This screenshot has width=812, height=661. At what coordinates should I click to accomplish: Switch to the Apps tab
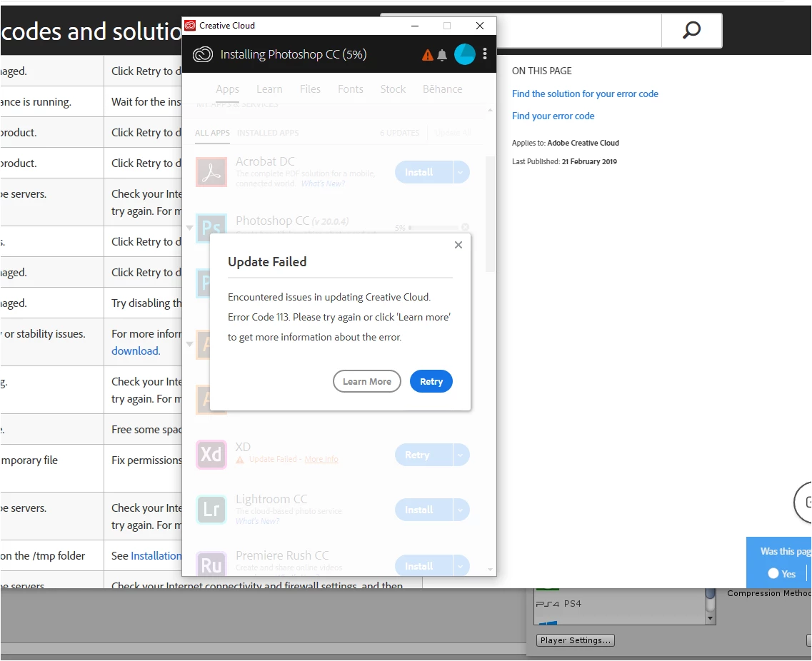coord(227,89)
